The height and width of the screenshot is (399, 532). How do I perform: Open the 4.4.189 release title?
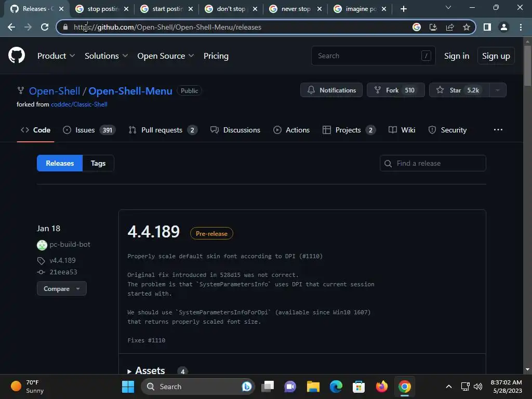click(x=153, y=232)
